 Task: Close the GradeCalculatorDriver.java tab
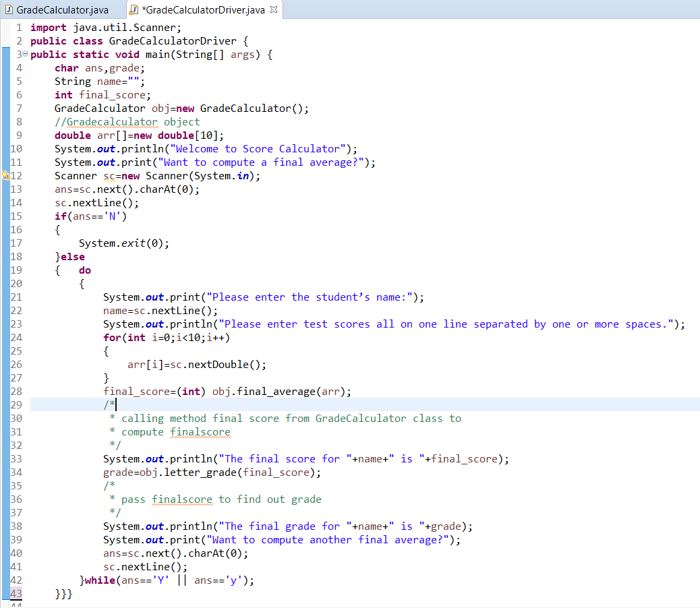tap(274, 9)
